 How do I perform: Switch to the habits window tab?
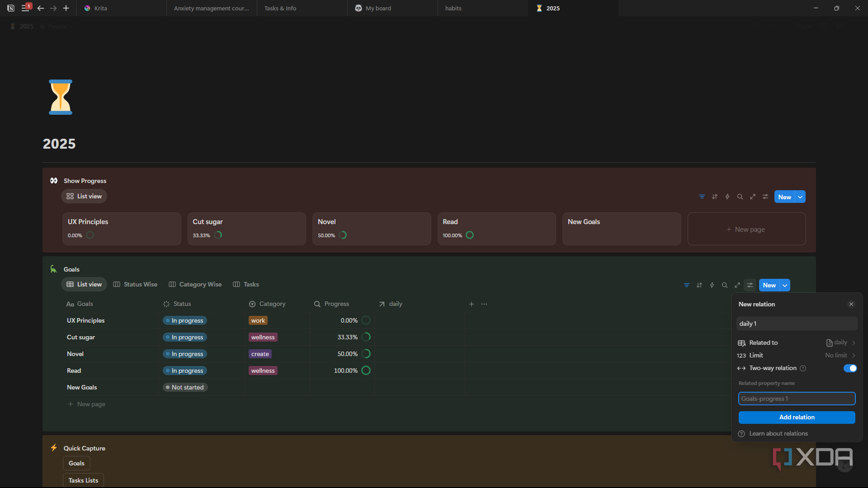click(x=482, y=8)
